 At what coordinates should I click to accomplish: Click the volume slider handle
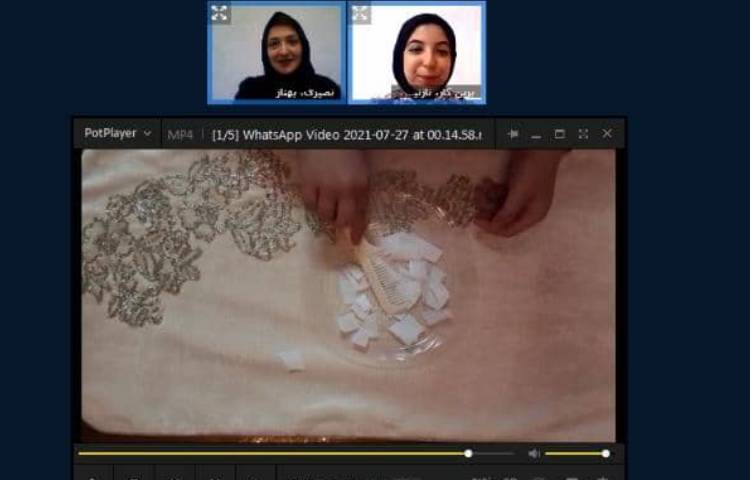tap(606, 453)
